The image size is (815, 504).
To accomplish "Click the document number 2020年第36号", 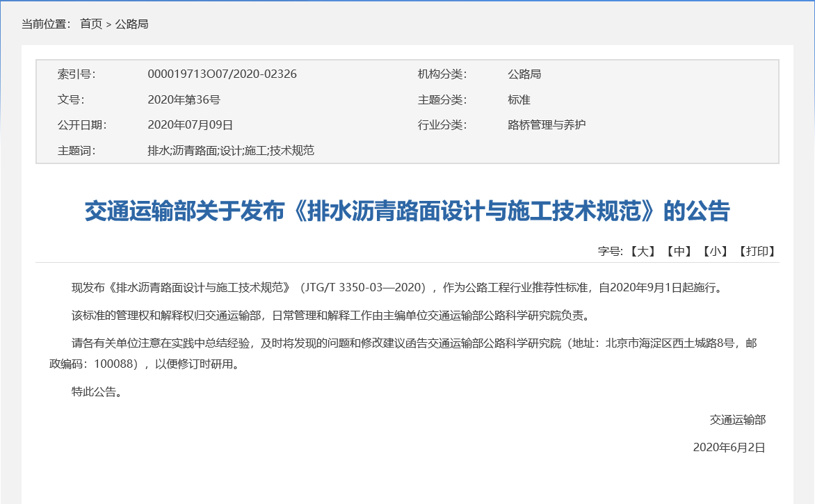I will [x=184, y=99].
